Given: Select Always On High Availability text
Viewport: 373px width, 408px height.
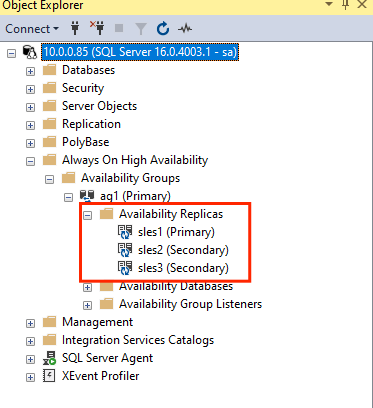Looking at the screenshot, I should (x=135, y=160).
